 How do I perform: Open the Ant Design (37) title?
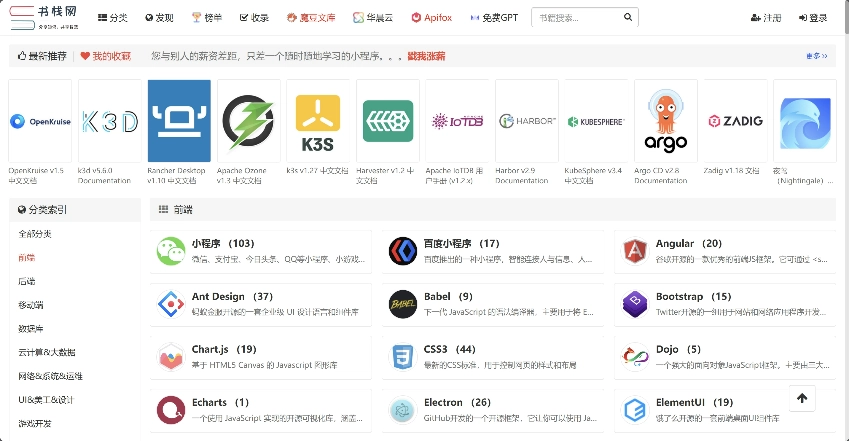point(232,297)
